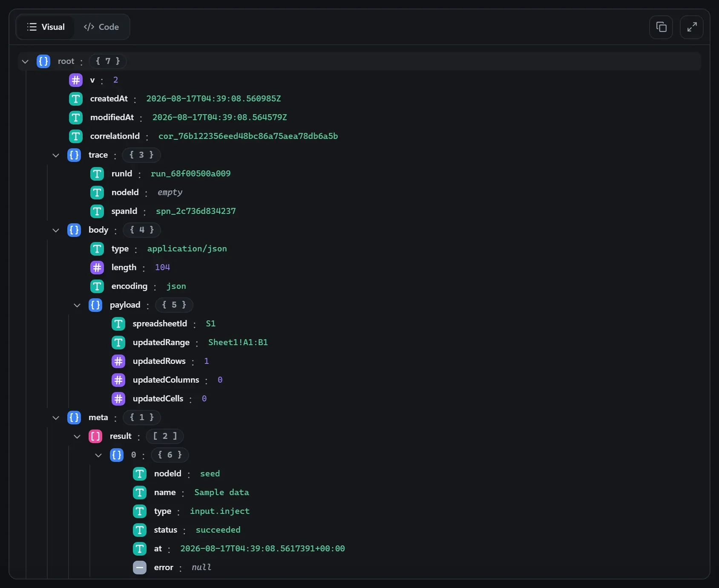Collapse the result array chevron
This screenshot has width=719, height=588.
77,436
